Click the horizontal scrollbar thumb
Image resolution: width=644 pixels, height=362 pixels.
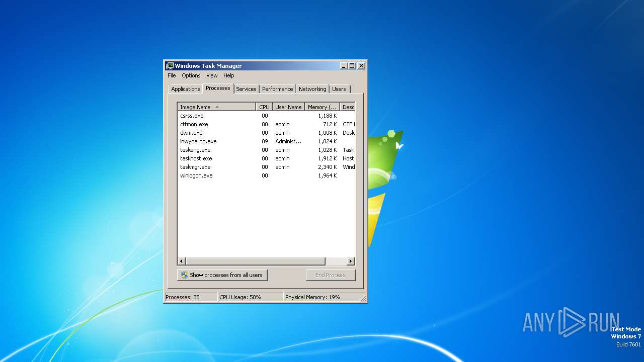click(x=256, y=261)
